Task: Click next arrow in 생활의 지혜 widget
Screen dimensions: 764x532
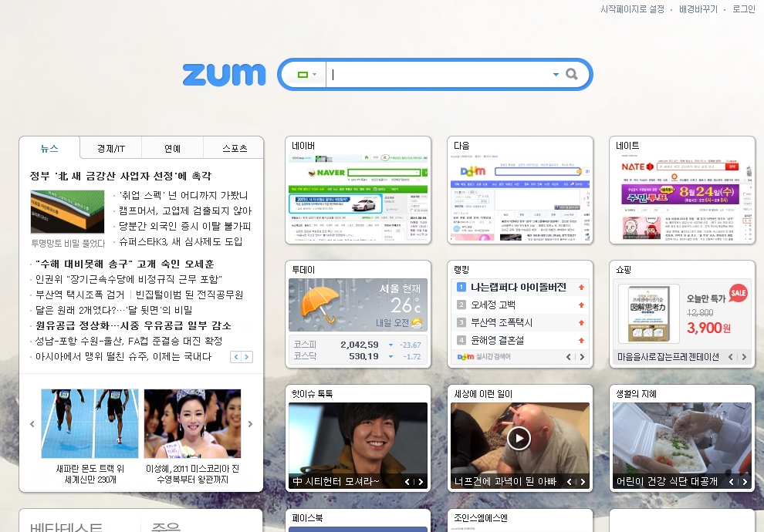Action: (x=745, y=482)
